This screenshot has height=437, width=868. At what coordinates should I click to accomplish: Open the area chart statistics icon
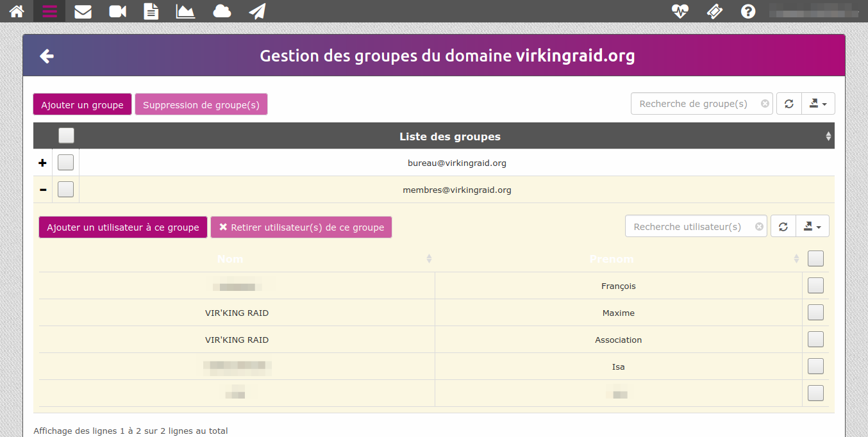tap(185, 11)
